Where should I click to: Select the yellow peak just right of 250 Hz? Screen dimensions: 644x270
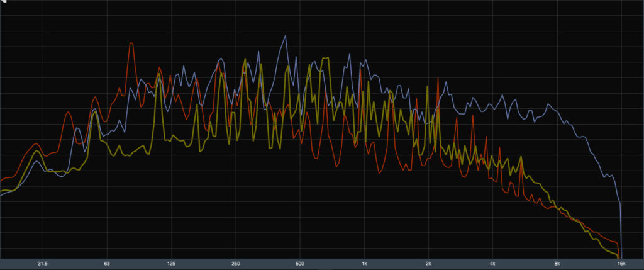[x=244, y=60]
